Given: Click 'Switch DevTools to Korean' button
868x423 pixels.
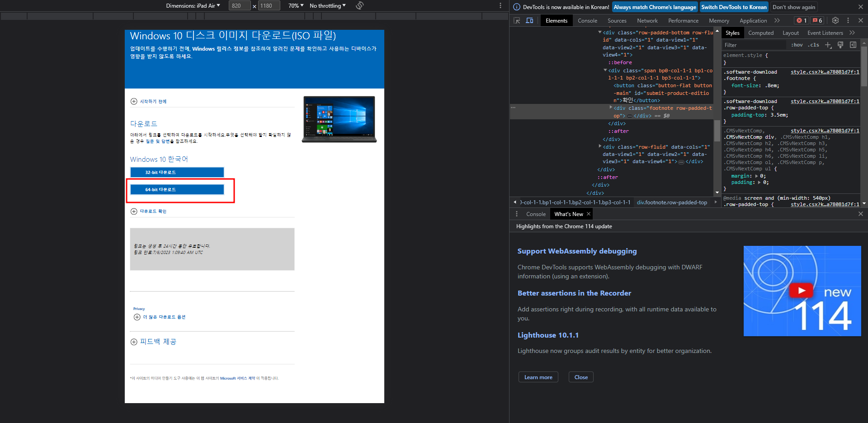Looking at the screenshot, I should pyautogui.click(x=734, y=7).
